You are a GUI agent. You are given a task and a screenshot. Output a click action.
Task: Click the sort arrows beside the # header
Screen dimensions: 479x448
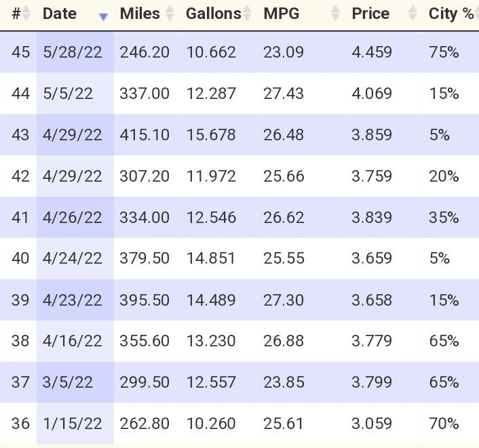pos(27,13)
